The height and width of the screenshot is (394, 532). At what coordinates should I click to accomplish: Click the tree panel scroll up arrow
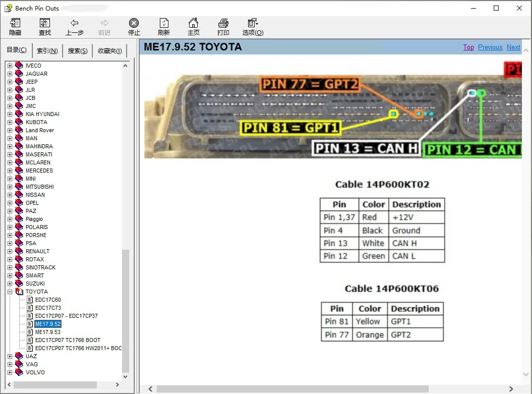(x=125, y=66)
